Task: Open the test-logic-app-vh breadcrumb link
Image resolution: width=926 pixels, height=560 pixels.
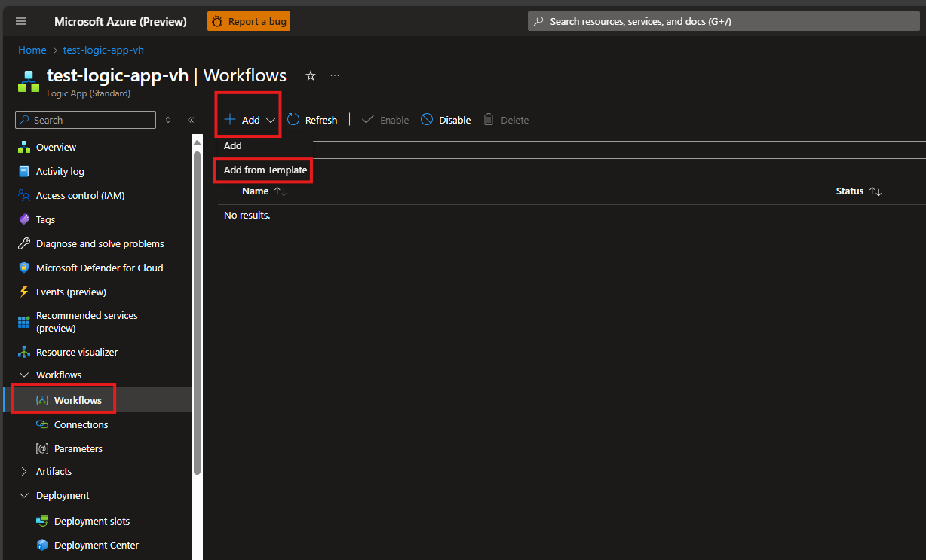Action: [103, 50]
